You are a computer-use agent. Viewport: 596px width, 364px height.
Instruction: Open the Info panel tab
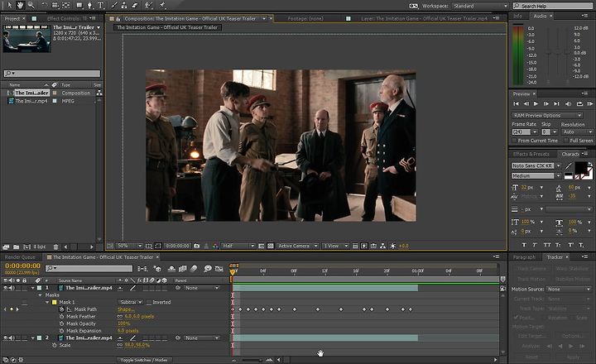[517, 16]
